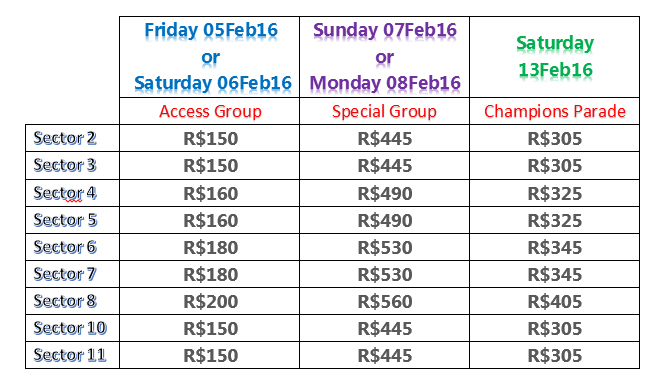
Task: Click the Saturday 13Feb16 column header
Action: pos(555,57)
